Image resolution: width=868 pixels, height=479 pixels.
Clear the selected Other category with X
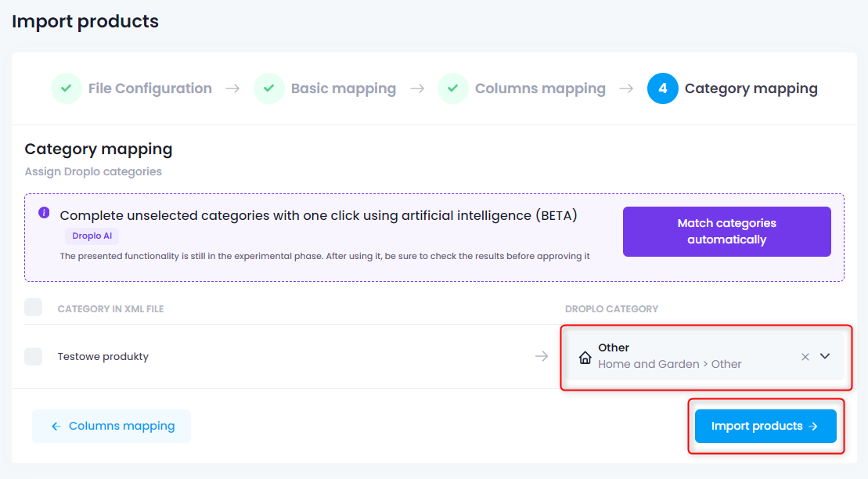[805, 357]
